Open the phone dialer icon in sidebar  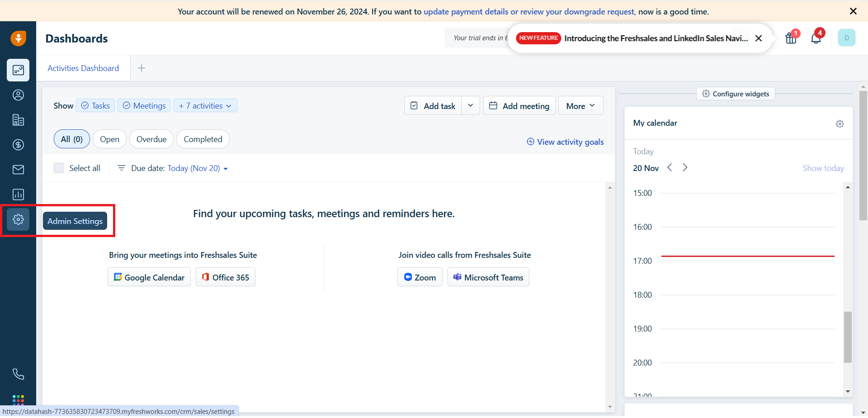pyautogui.click(x=18, y=374)
